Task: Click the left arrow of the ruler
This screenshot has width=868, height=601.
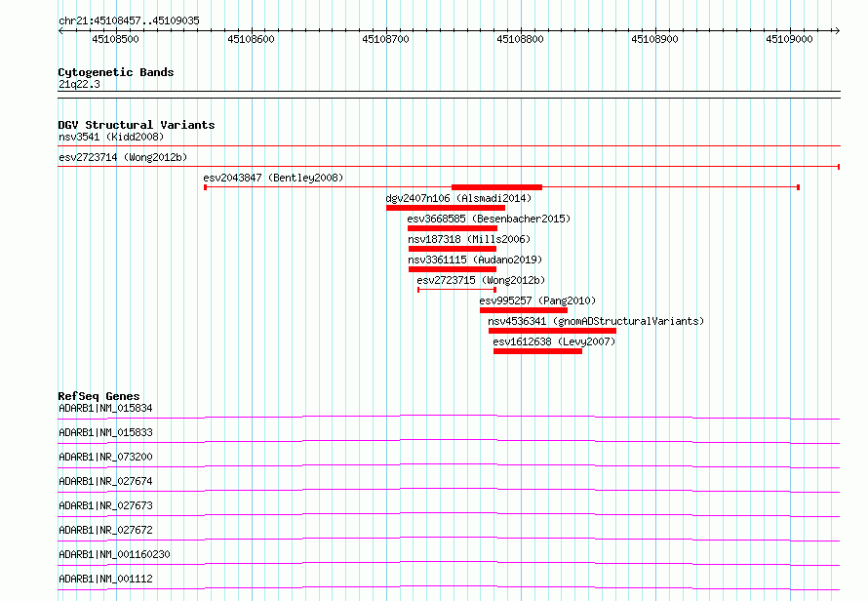Action: (x=60, y=30)
